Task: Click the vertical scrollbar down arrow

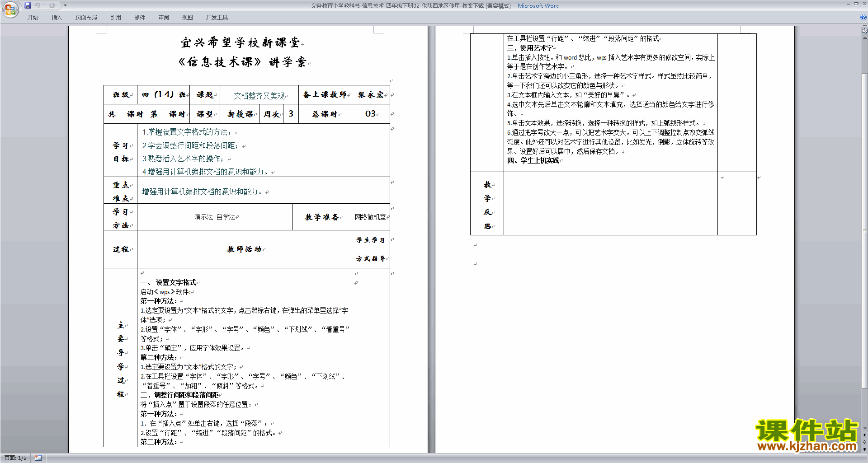Action: 865,428
